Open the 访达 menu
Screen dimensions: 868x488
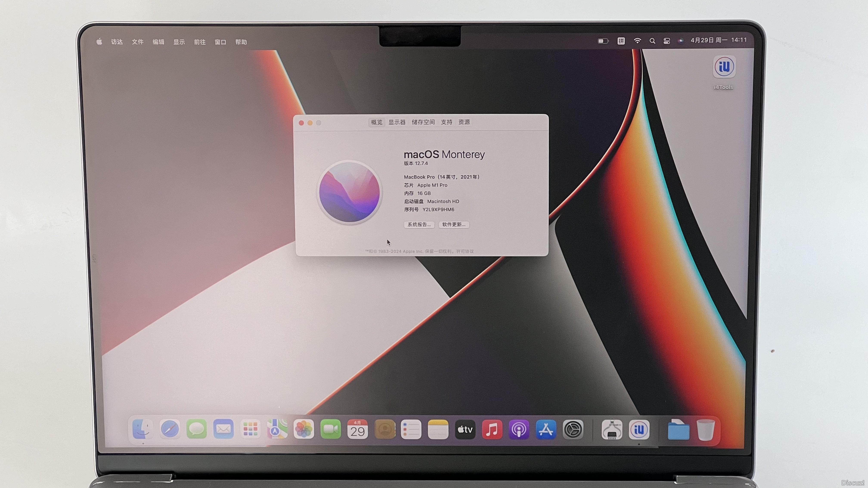pos(117,42)
